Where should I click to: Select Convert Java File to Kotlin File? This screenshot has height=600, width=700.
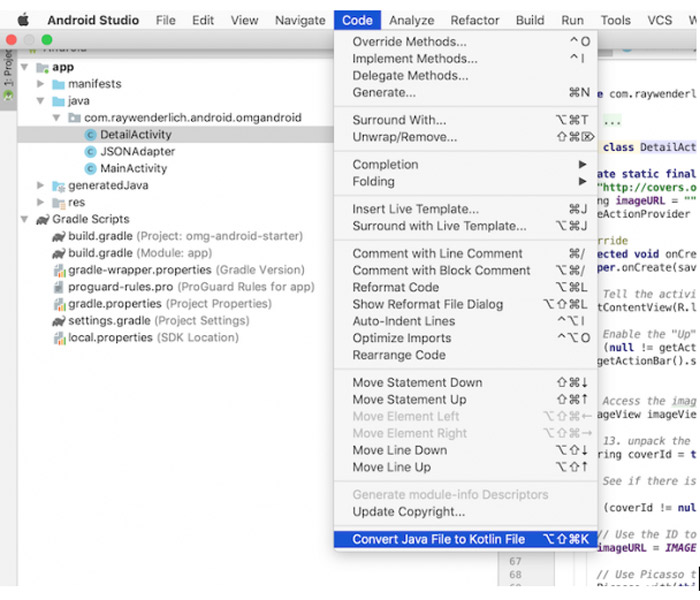pos(438,539)
